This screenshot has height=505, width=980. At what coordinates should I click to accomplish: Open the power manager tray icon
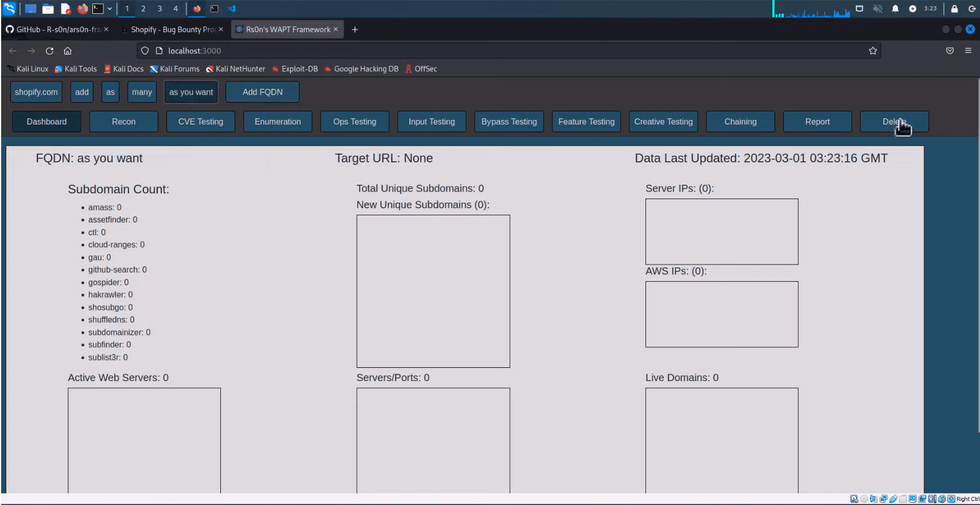click(913, 9)
